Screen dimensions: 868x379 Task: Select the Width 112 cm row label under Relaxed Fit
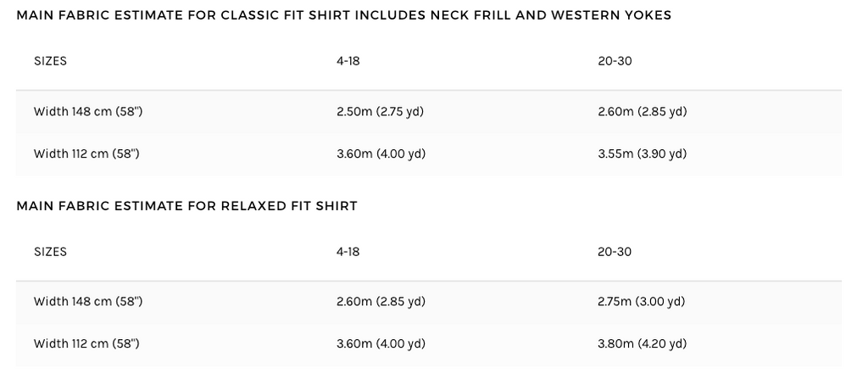[x=86, y=343]
